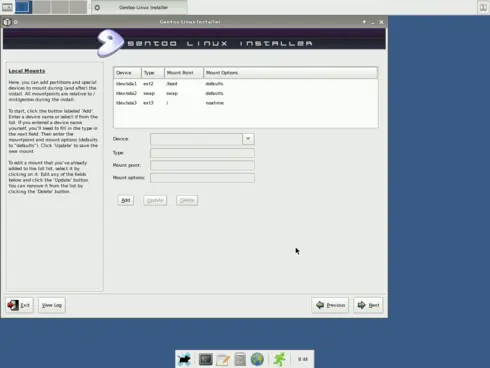490x368 pixels.
Task: Click the stick button beside the window menu icon
Action: pos(16,22)
